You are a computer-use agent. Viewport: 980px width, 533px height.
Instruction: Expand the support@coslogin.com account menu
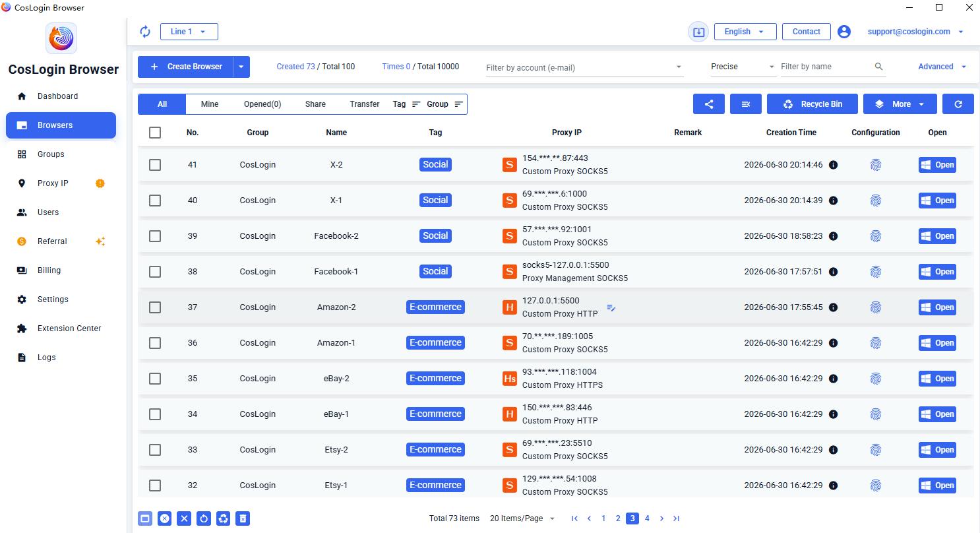[915, 32]
